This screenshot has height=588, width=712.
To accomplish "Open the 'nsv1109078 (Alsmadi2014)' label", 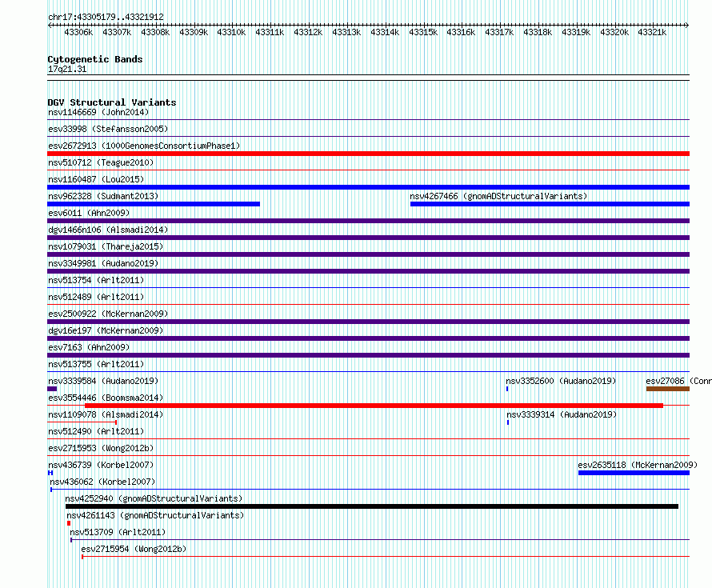I will [x=106, y=414].
